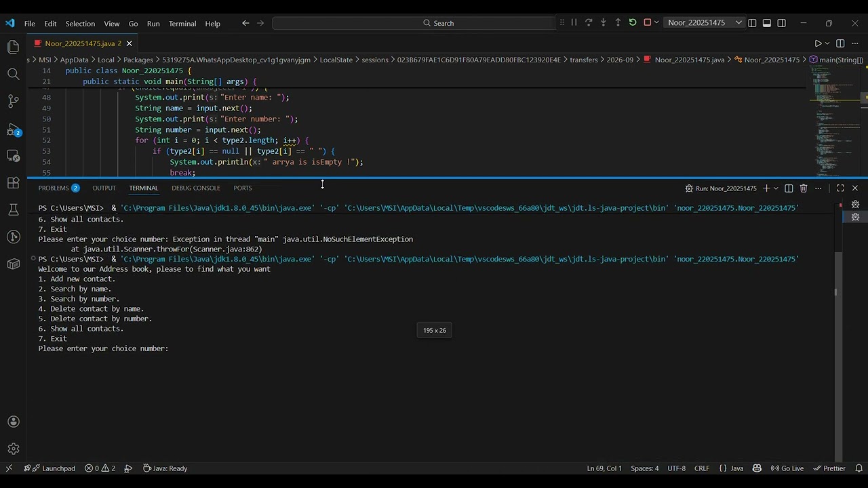Create a new terminal with plus icon

tap(766, 188)
